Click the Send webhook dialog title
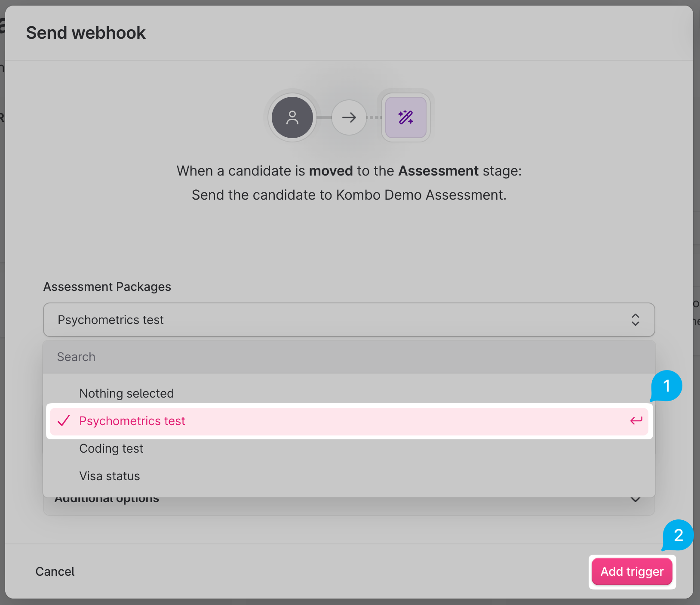Screen dimensions: 700x605 point(86,33)
